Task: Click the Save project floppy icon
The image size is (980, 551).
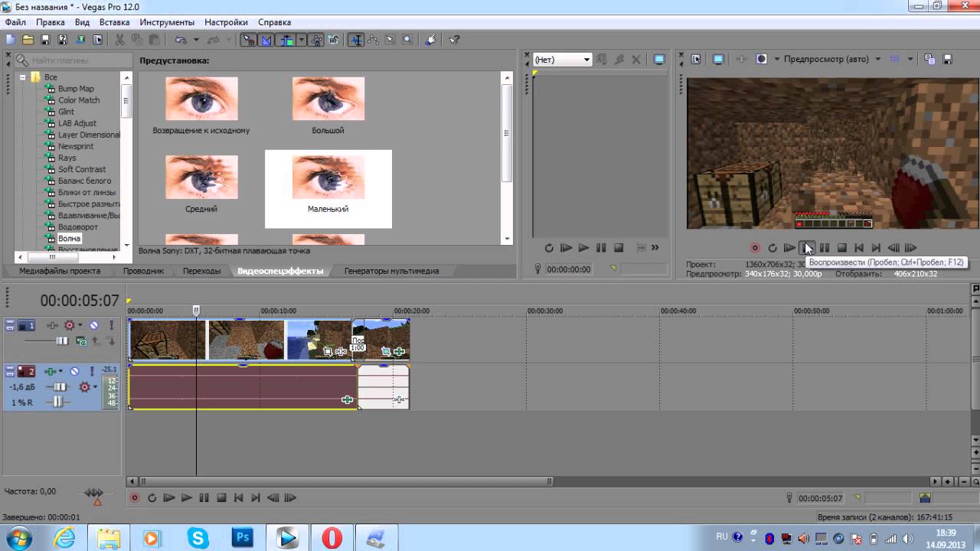Action: [46, 40]
